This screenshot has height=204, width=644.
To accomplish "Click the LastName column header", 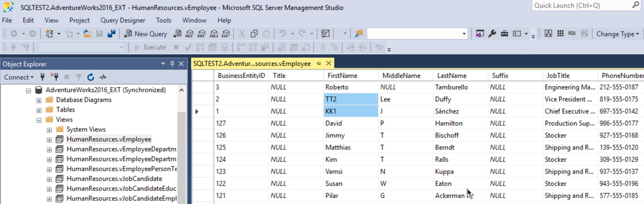I will pyautogui.click(x=460, y=76).
